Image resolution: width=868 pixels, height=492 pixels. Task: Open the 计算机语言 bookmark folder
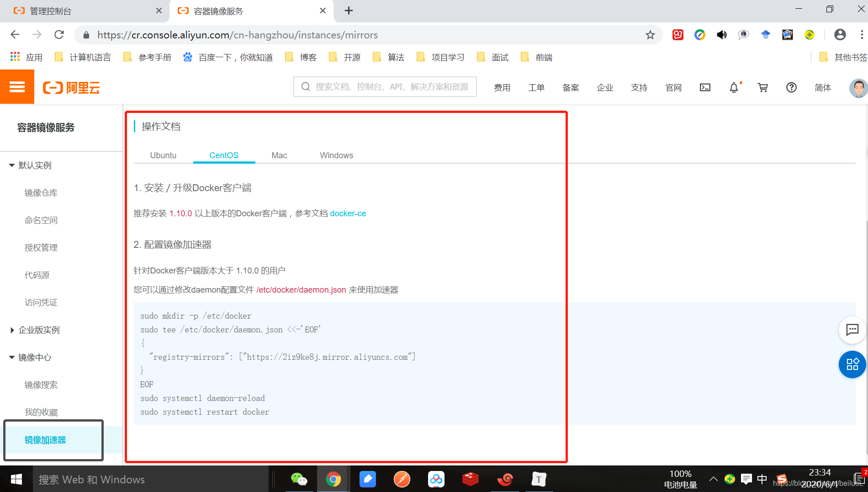pyautogui.click(x=83, y=57)
